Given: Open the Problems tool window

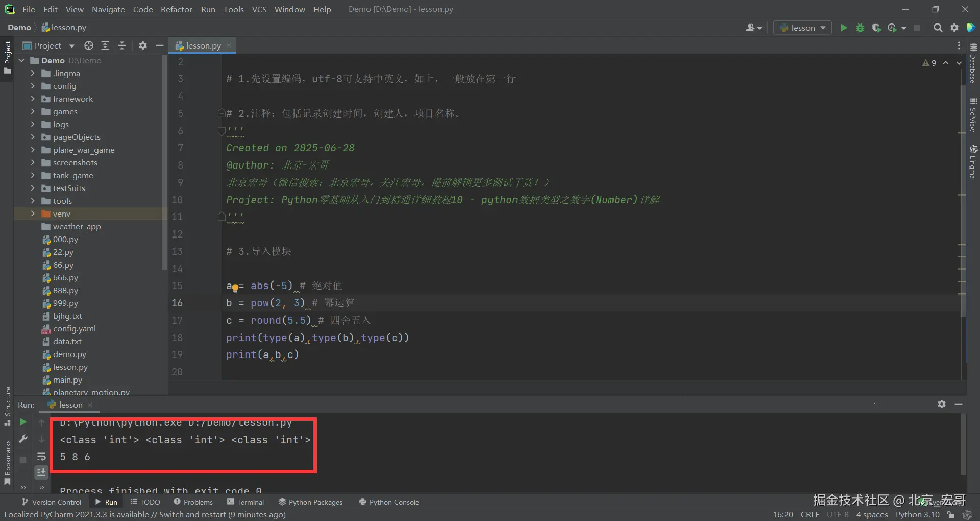Looking at the screenshot, I should (193, 502).
